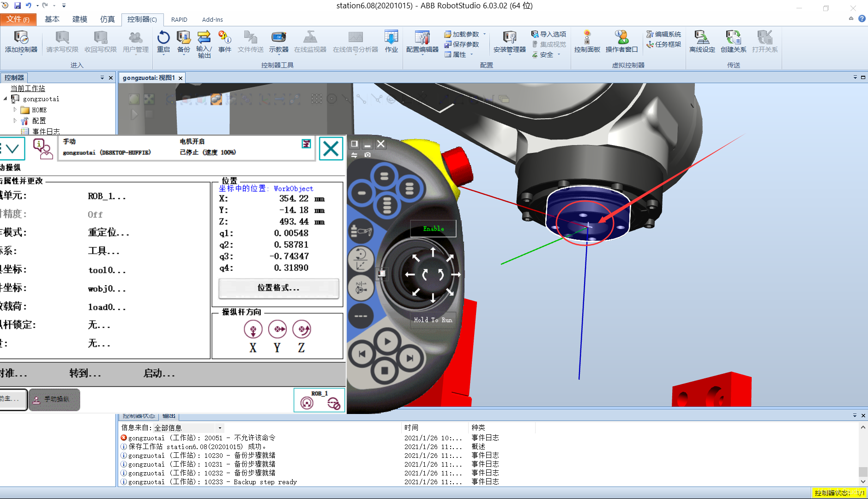This screenshot has height=499, width=868.
Task: Open the Jobs (作业) tool
Action: pyautogui.click(x=391, y=42)
